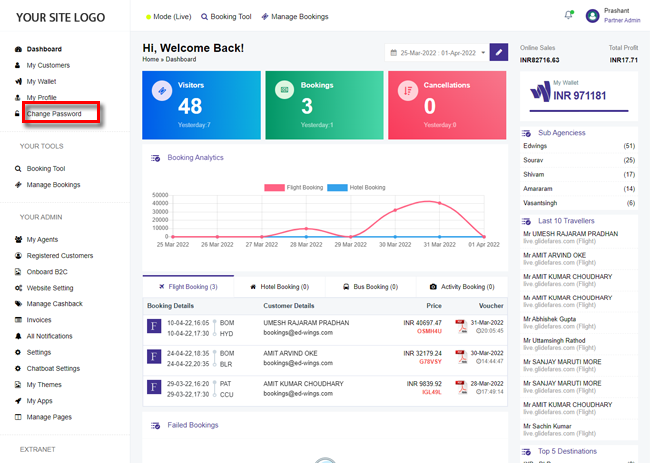Image resolution: width=650 pixels, height=463 pixels.
Task: Open My Themes in sidebar
Action: click(44, 385)
